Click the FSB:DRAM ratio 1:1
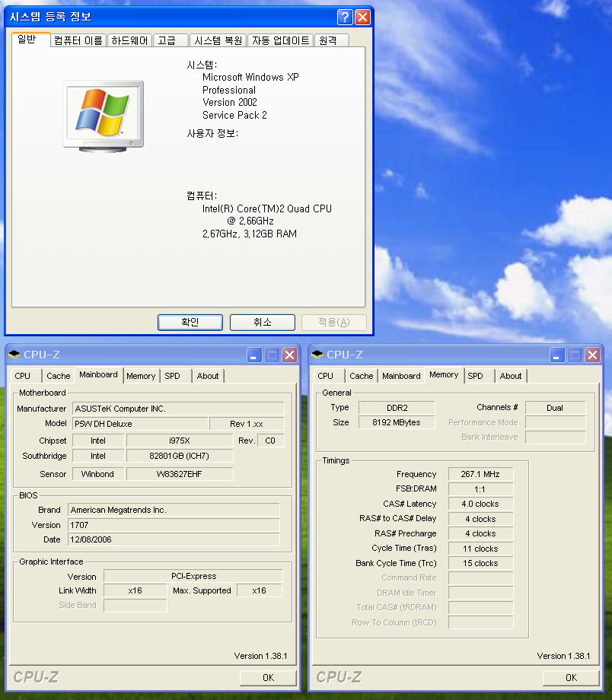 [x=480, y=488]
